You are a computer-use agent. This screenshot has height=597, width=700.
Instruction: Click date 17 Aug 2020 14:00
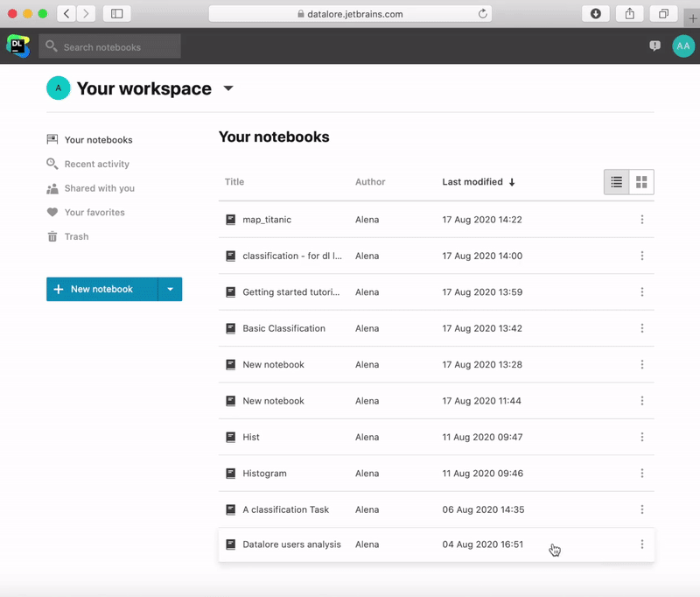482,256
